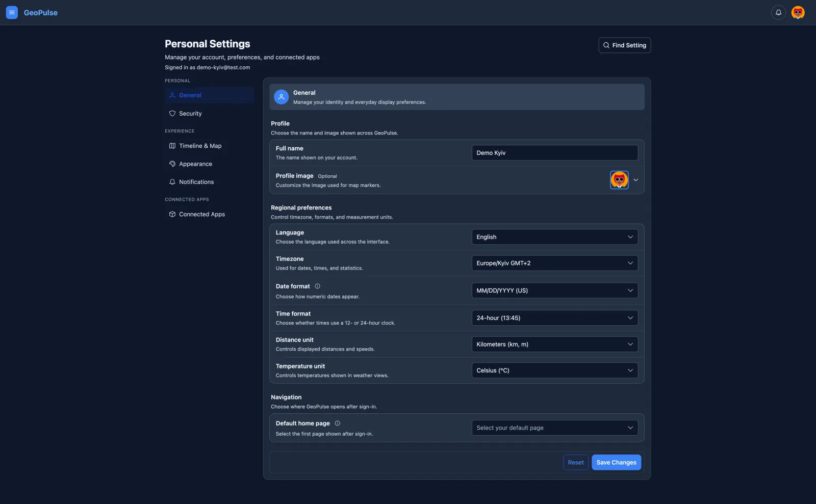Click the Profile section title

pyautogui.click(x=280, y=124)
